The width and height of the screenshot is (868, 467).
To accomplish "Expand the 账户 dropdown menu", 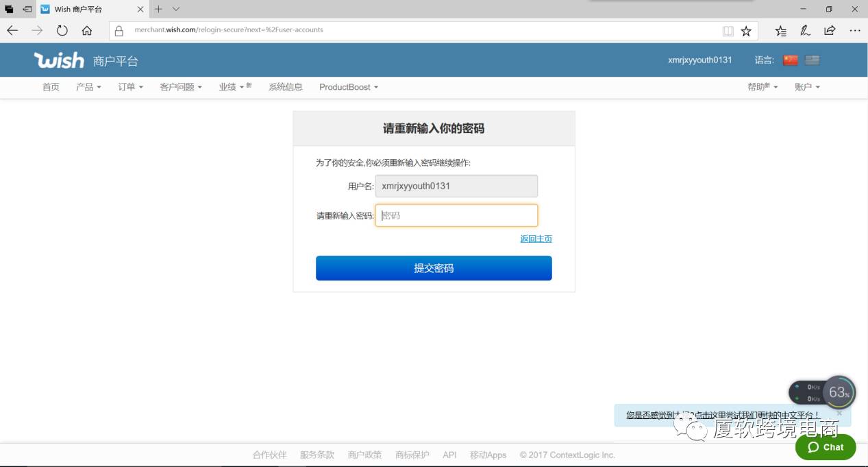I will point(807,87).
